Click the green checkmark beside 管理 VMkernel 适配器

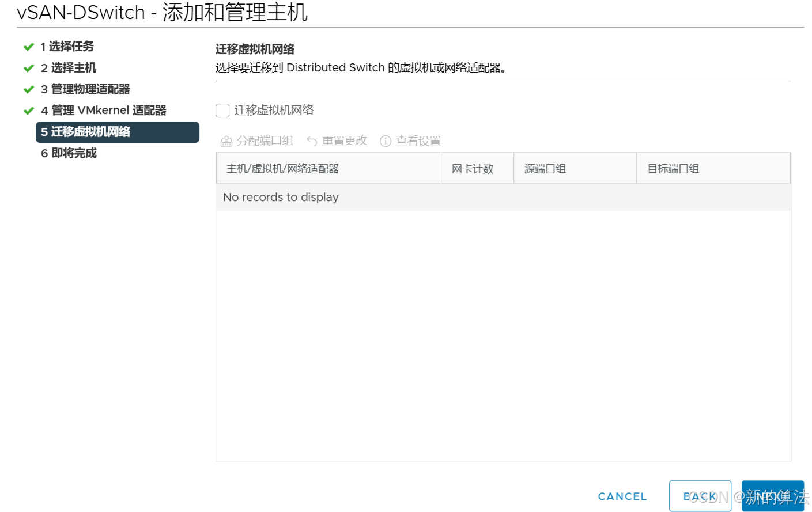(29, 111)
